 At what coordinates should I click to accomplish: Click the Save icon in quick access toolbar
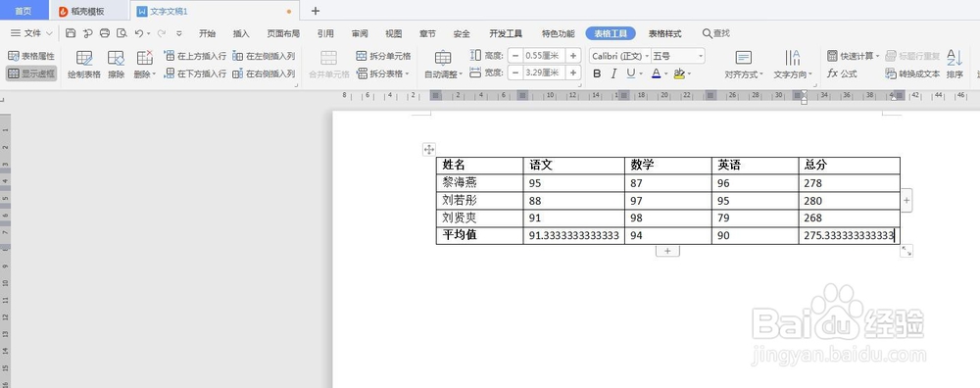71,33
